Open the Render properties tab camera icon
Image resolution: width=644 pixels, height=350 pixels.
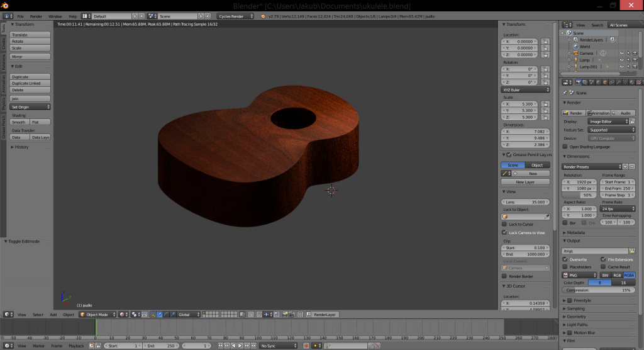tap(579, 82)
